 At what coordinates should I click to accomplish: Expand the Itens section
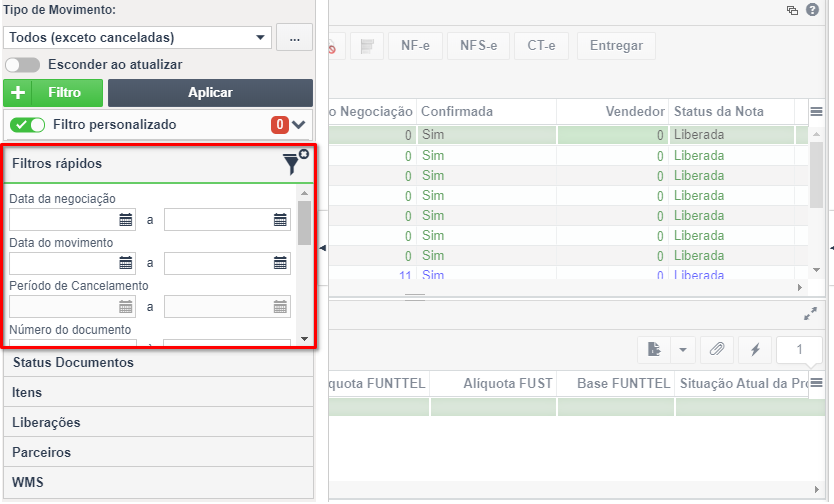[159, 392]
